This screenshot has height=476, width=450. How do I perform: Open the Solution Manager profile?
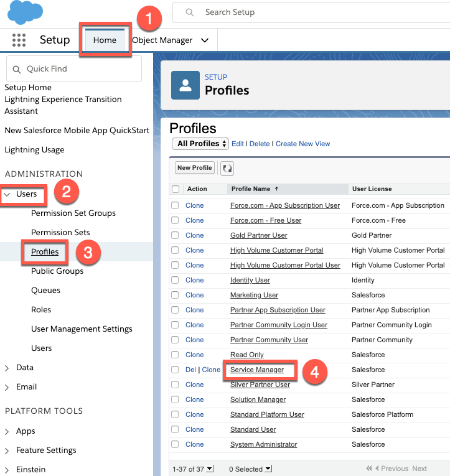(258, 399)
